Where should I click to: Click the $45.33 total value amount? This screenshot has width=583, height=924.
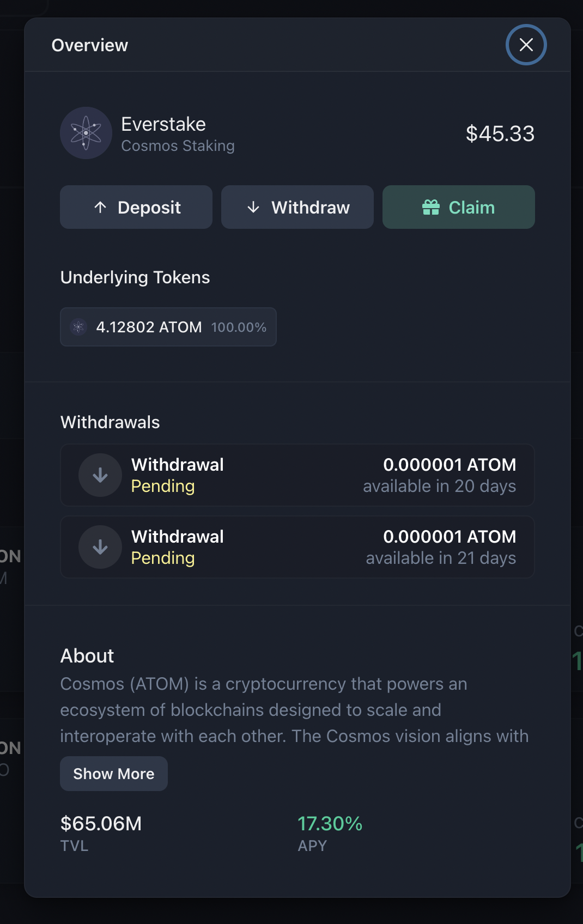point(500,133)
